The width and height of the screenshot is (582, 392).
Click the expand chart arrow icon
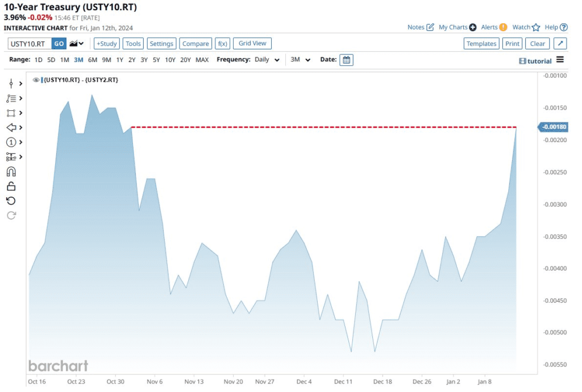(x=560, y=44)
